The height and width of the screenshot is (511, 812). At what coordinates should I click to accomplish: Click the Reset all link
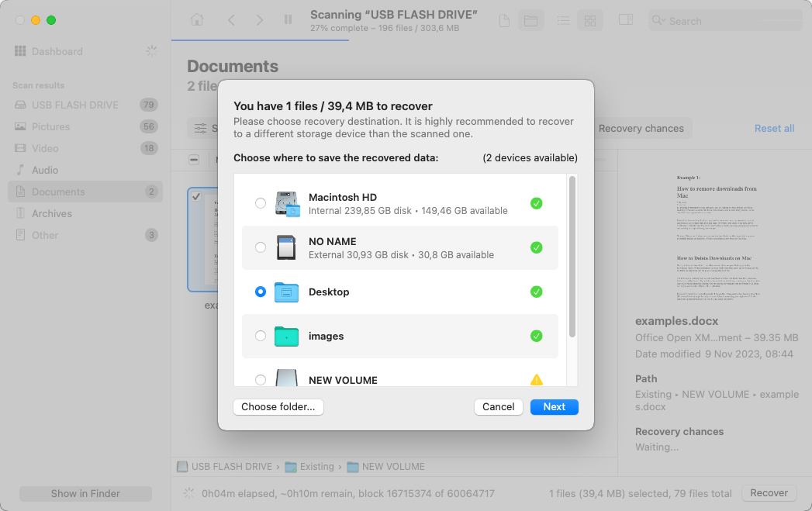774,129
